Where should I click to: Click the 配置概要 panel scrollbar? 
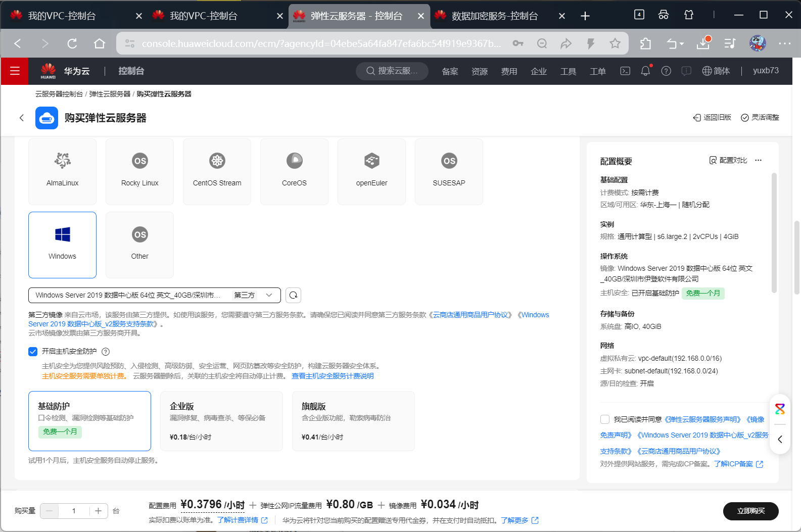[x=774, y=232]
